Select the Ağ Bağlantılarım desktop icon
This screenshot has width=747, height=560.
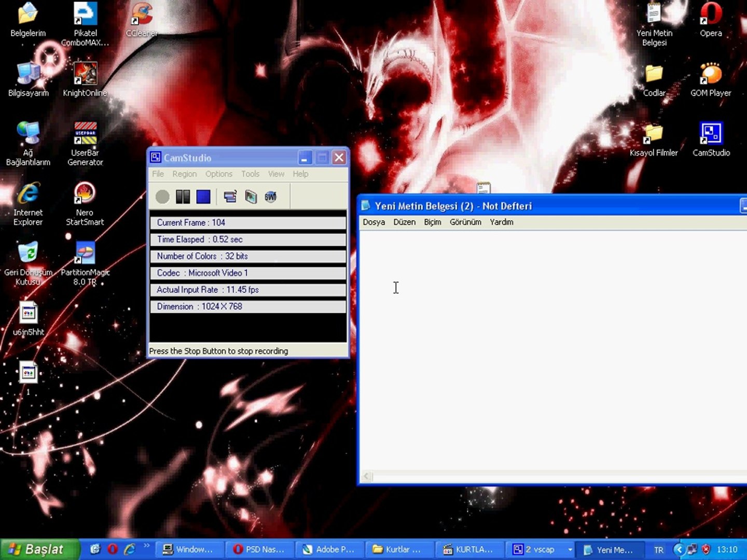(x=28, y=143)
